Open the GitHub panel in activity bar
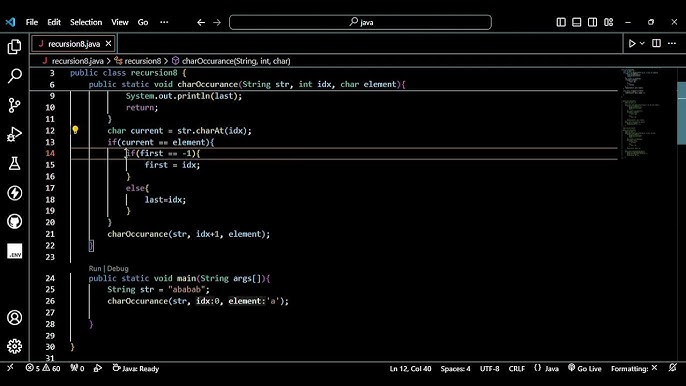This screenshot has height=386, width=686. [x=14, y=221]
